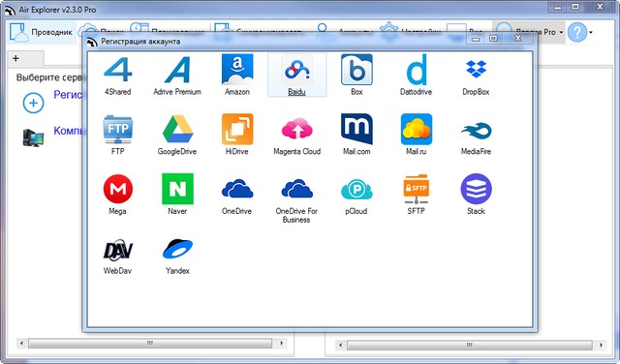Click the left pane horizontal scrollbar thumb
The image size is (620, 364).
[x=150, y=343]
